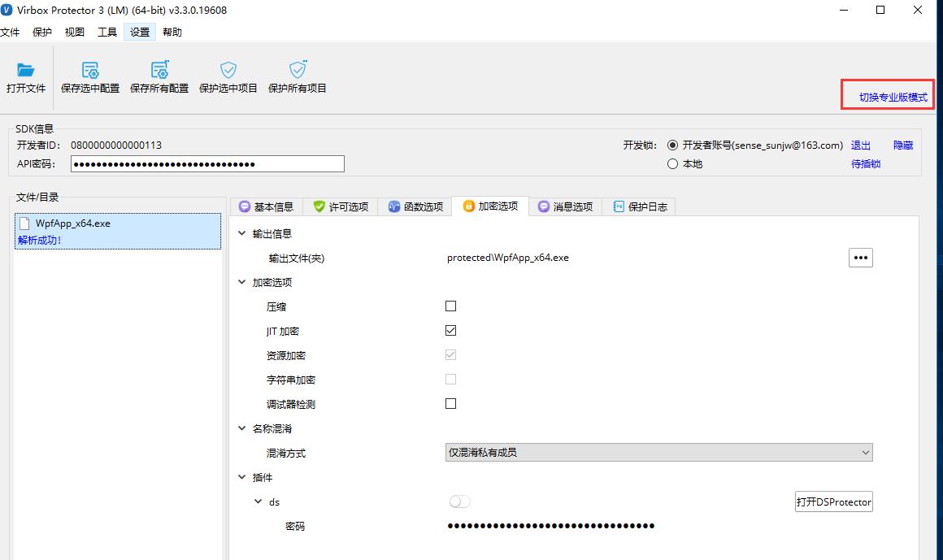Uncheck the JIT 加密 checkbox
The height and width of the screenshot is (560, 943).
[450, 330]
